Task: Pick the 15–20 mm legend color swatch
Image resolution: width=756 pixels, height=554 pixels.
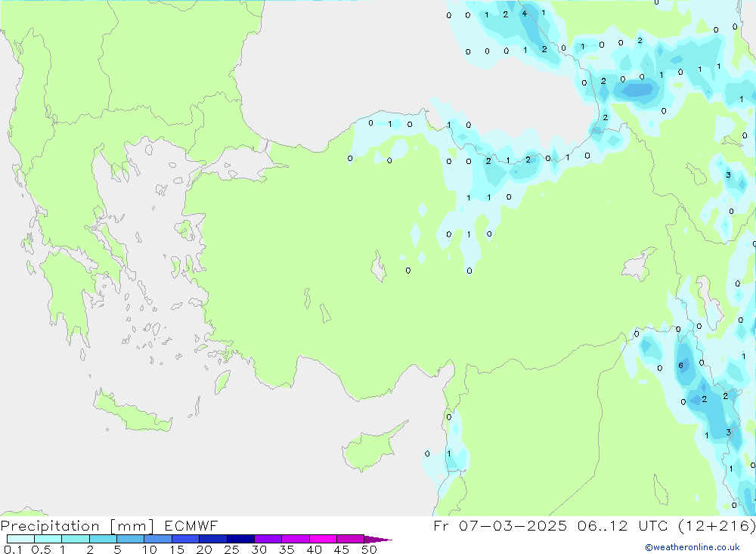Action: [186, 539]
